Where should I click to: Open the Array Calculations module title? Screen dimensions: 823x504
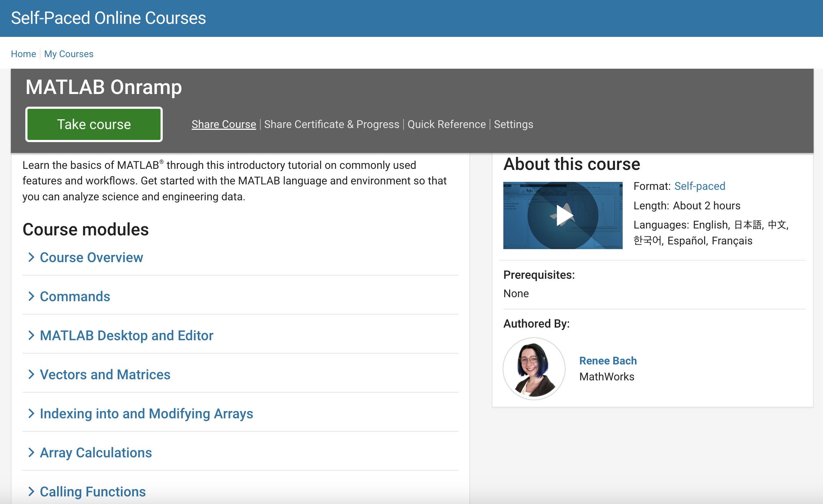tap(96, 453)
